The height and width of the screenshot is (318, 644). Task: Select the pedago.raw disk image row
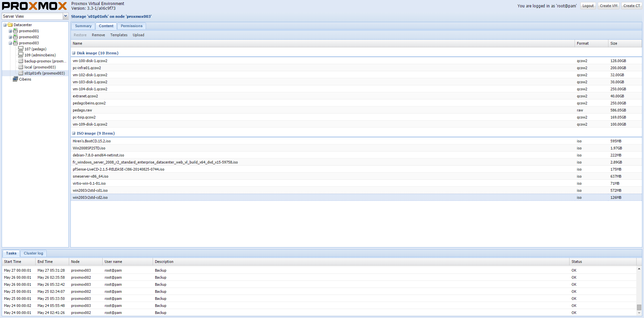pyautogui.click(x=356, y=110)
